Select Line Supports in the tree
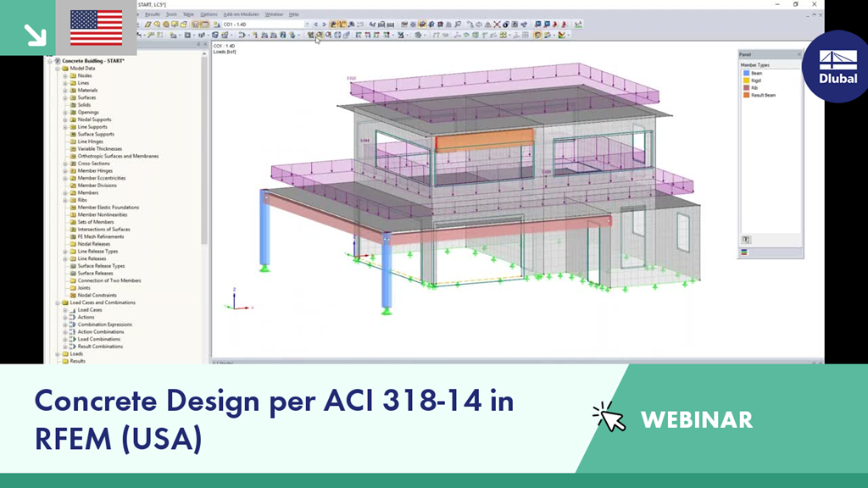Image resolution: width=868 pixels, height=488 pixels. click(92, 127)
